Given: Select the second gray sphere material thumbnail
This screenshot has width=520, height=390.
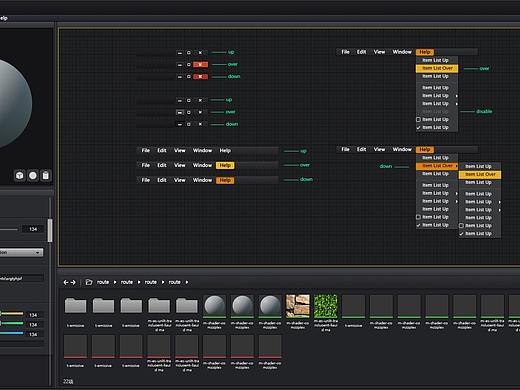Looking at the screenshot, I should [x=242, y=306].
